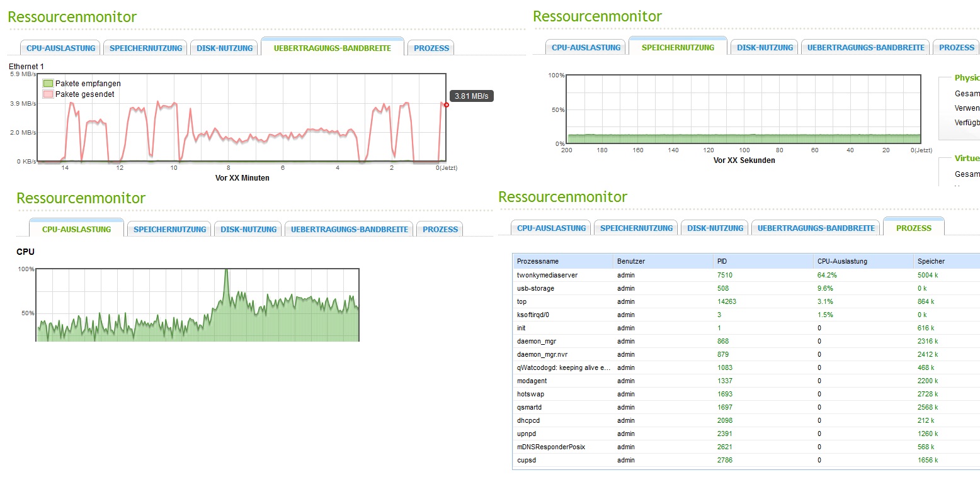Open Disk-Nutzung tab above the process table
The image size is (980, 487).
coord(715,228)
